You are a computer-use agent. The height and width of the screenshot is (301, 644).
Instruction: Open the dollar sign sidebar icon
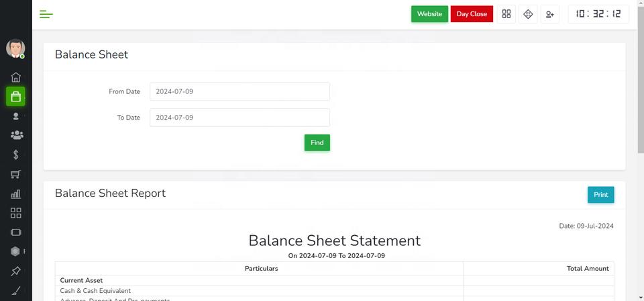click(16, 155)
